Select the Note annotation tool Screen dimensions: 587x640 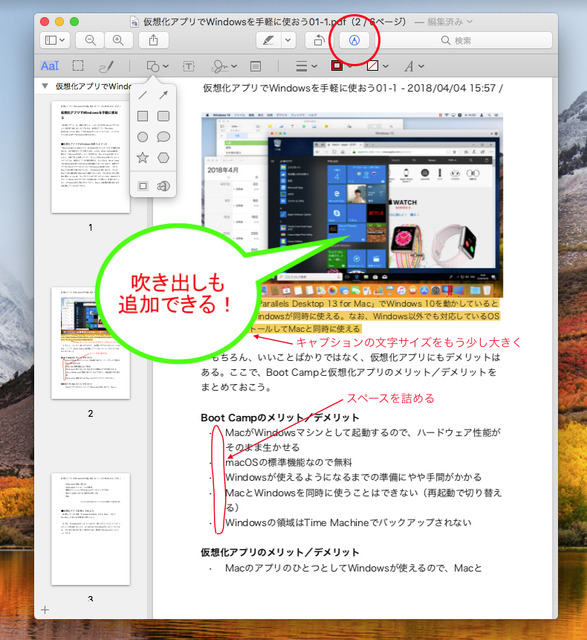tap(256, 66)
